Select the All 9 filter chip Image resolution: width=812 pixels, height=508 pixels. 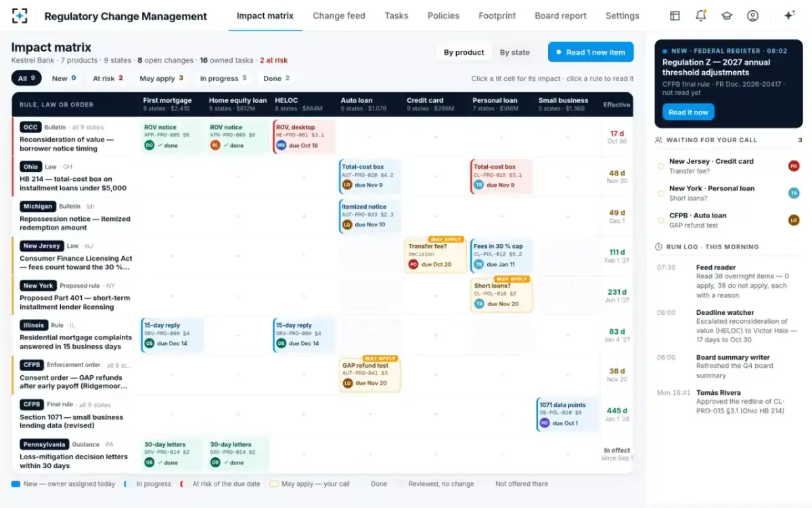click(x=26, y=79)
